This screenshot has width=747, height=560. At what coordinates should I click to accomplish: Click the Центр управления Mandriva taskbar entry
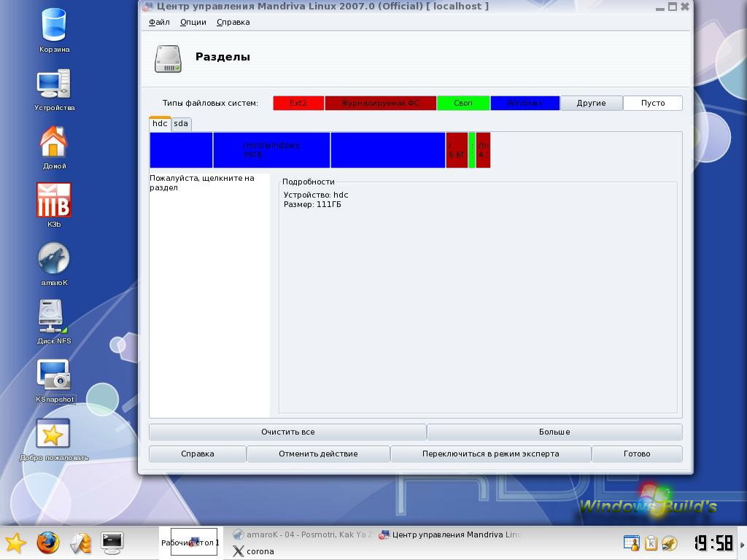450,534
